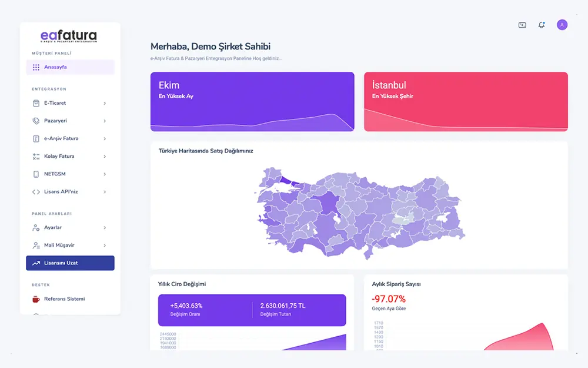Expand the Ayarlar settings chevron
The image size is (588, 368).
click(105, 228)
